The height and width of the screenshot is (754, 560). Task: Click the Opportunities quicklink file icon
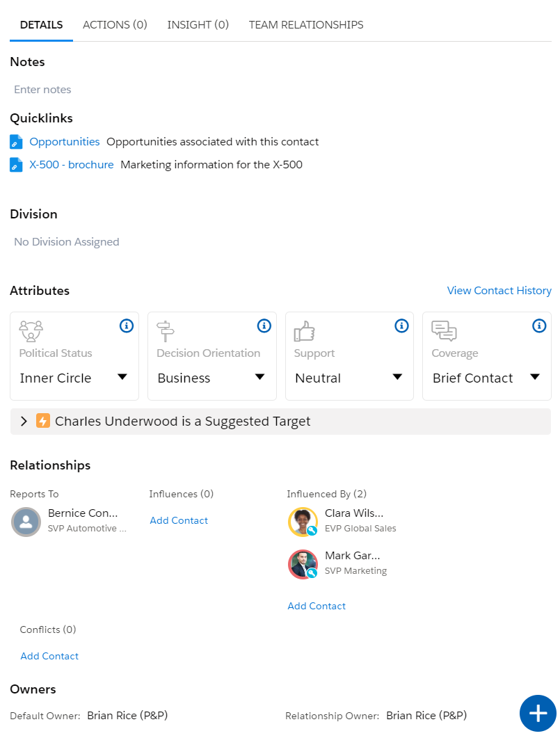click(x=16, y=142)
